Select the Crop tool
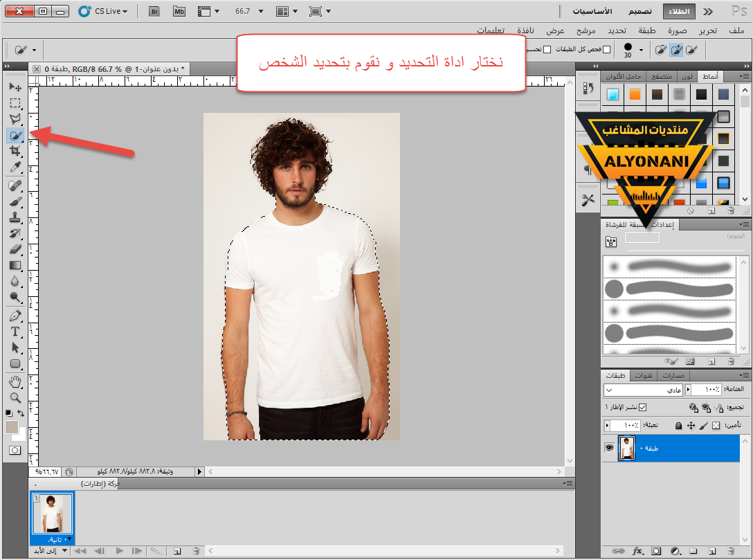 point(15,151)
